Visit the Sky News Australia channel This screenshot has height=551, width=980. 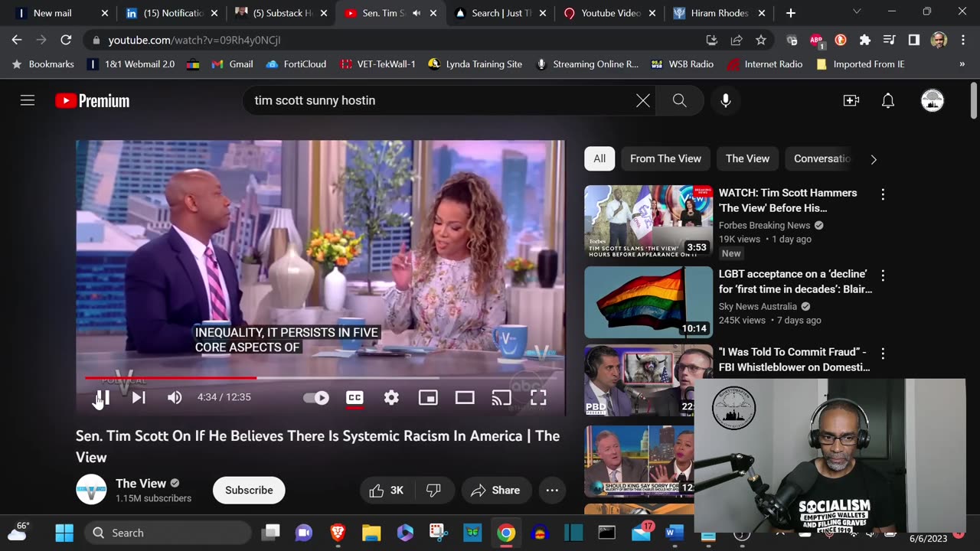click(757, 306)
